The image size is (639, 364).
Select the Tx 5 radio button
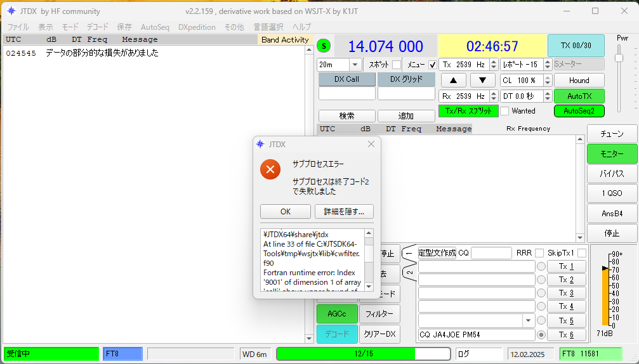(x=541, y=320)
